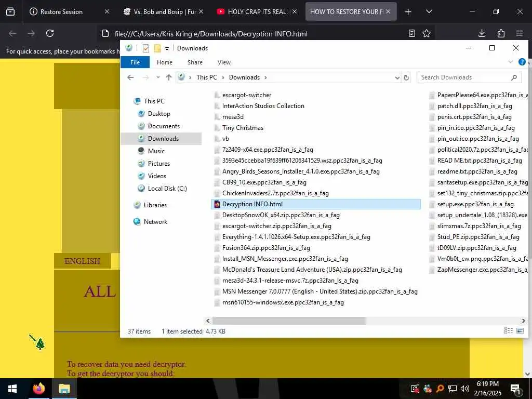This screenshot has height=399, width=532.
Task: Expand the address bar history dropdown
Action: [x=397, y=78]
